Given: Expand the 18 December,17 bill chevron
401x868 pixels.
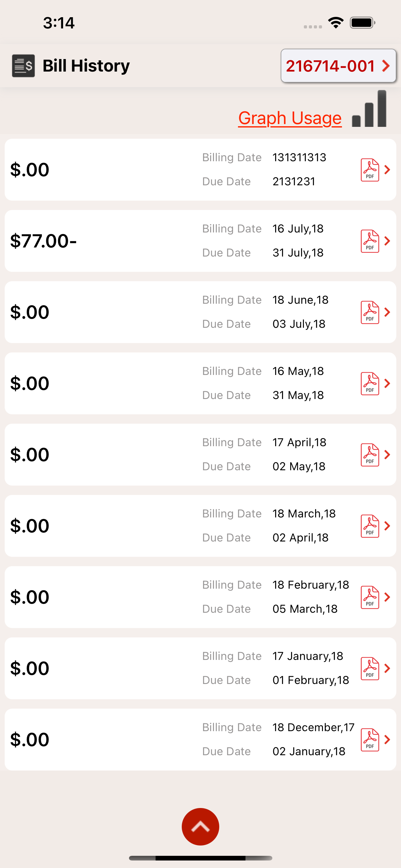Looking at the screenshot, I should (x=387, y=740).
